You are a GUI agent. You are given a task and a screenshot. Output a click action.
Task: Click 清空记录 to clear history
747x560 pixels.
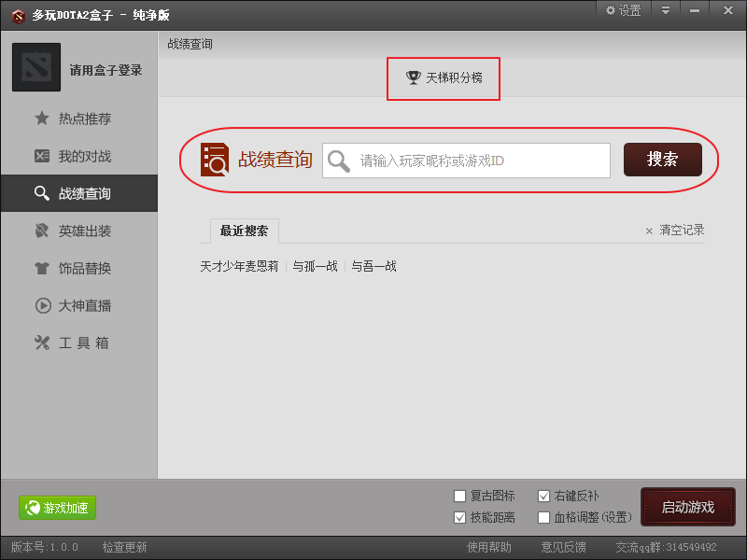coord(682,231)
